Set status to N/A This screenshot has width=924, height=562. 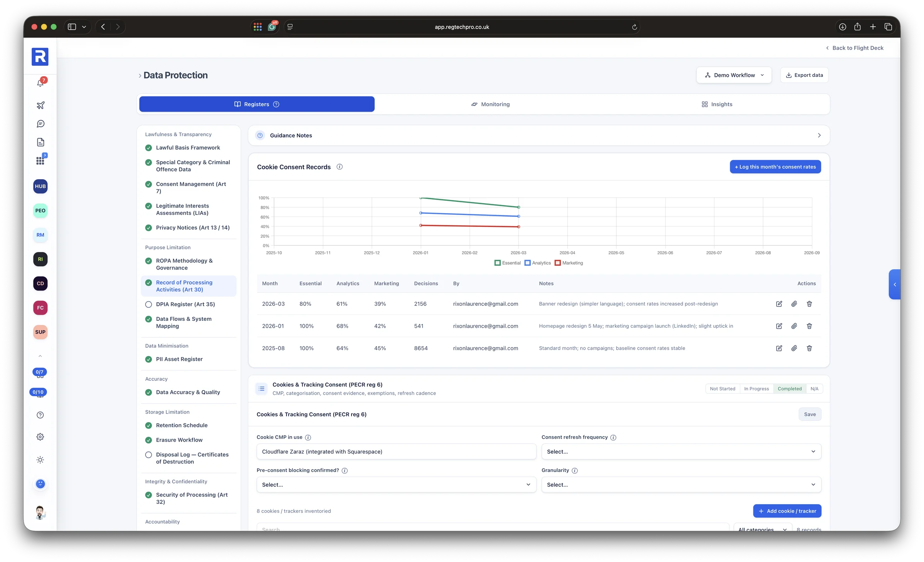[815, 389]
